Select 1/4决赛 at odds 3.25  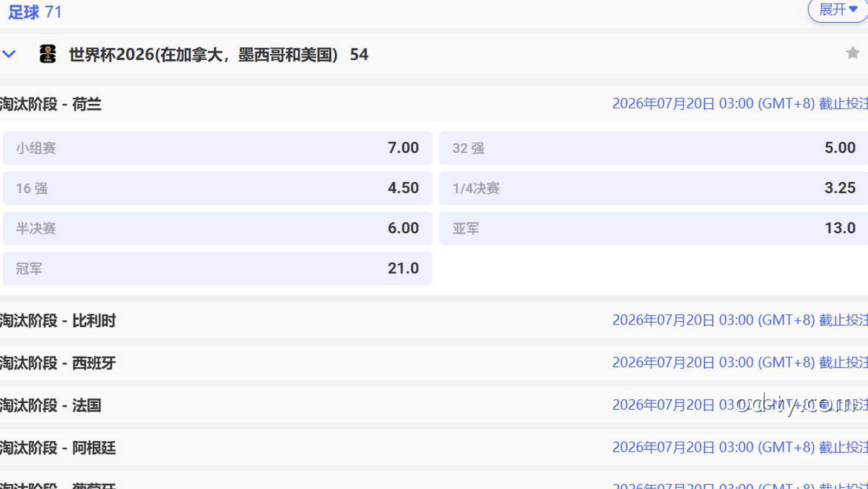point(651,188)
